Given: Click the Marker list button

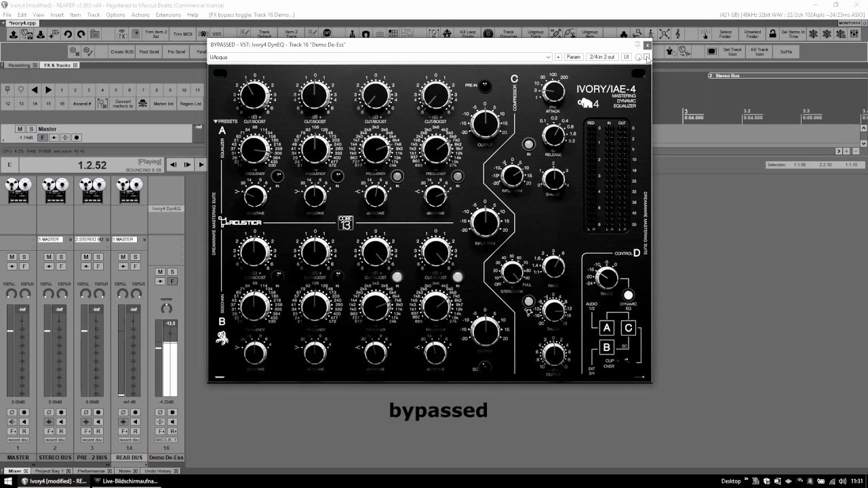Looking at the screenshot, I should [164, 104].
